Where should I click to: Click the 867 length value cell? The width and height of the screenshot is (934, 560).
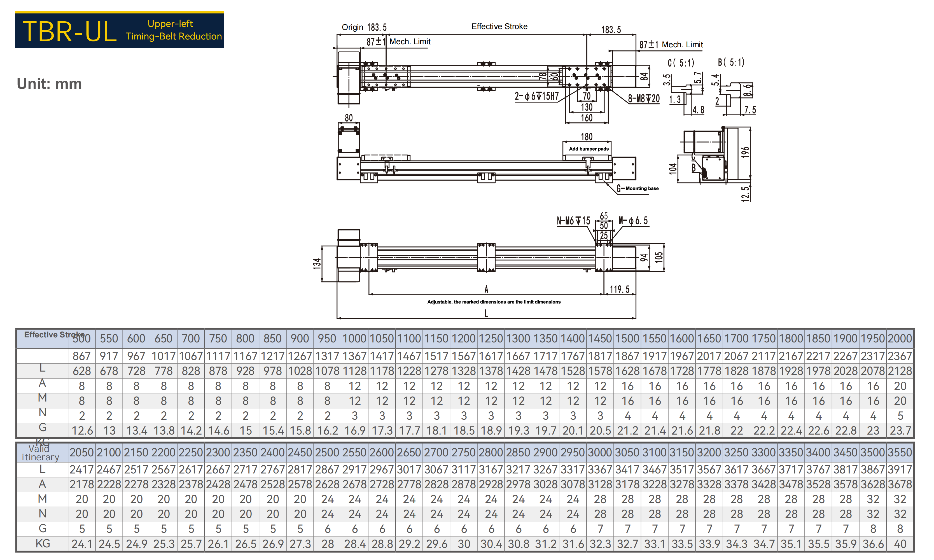pos(81,356)
